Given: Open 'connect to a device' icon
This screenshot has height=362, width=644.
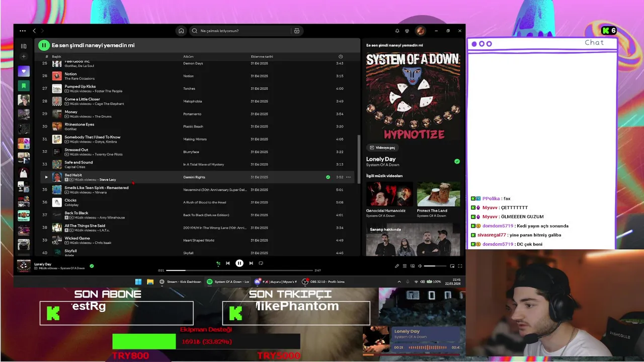Looking at the screenshot, I should click(413, 266).
